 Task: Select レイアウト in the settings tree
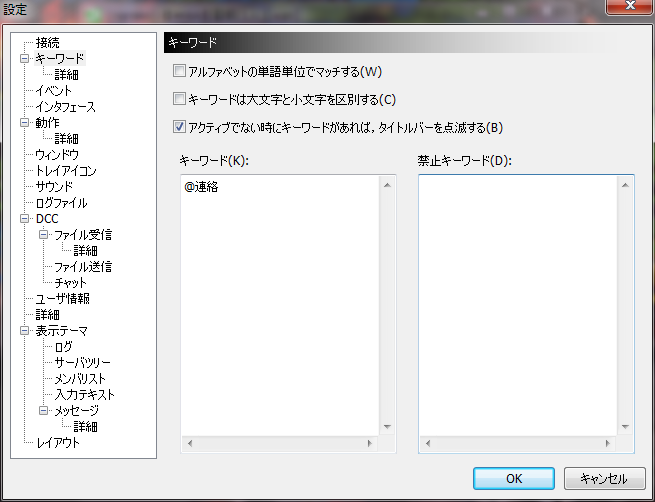pos(57,443)
